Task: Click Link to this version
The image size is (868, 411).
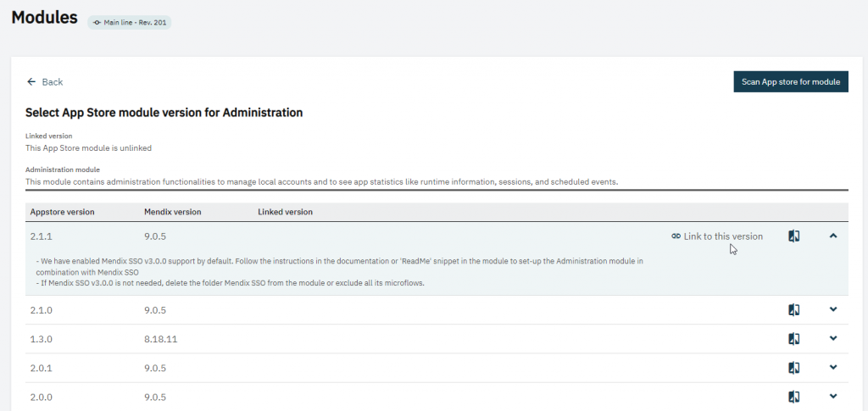Action: pos(723,236)
